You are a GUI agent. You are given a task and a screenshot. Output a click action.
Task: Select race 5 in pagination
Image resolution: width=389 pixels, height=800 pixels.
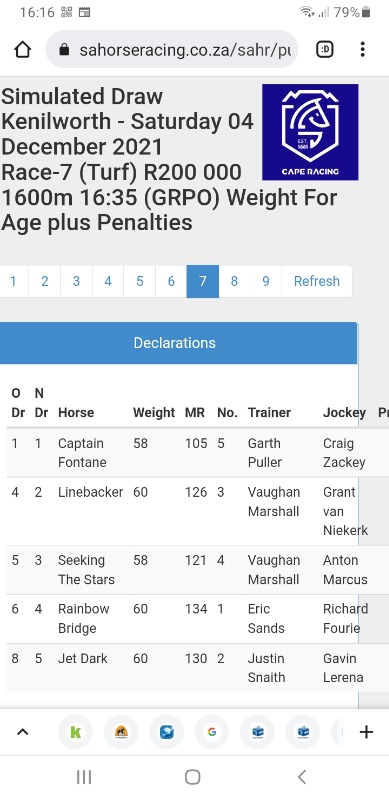tap(139, 281)
